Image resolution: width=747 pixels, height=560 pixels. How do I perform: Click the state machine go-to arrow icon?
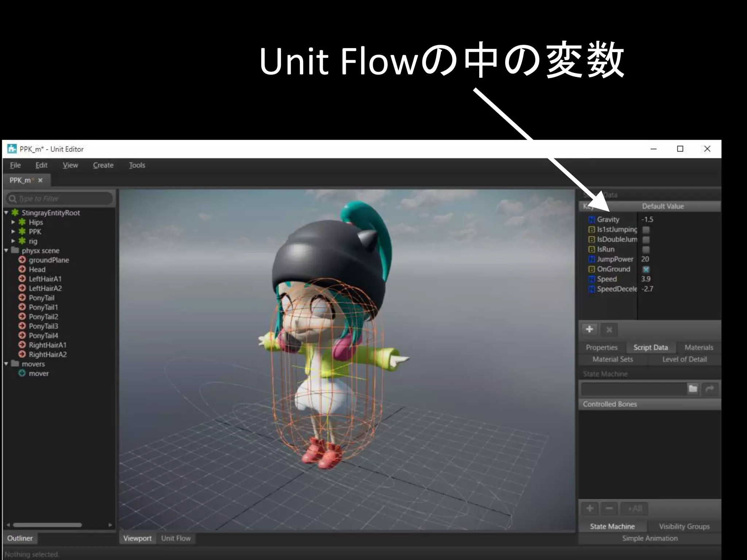point(710,389)
